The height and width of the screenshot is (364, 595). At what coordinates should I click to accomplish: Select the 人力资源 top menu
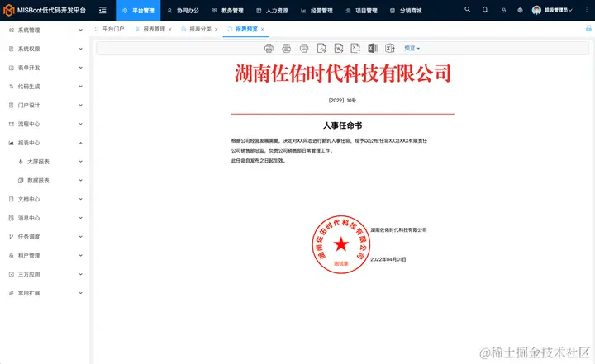click(272, 10)
